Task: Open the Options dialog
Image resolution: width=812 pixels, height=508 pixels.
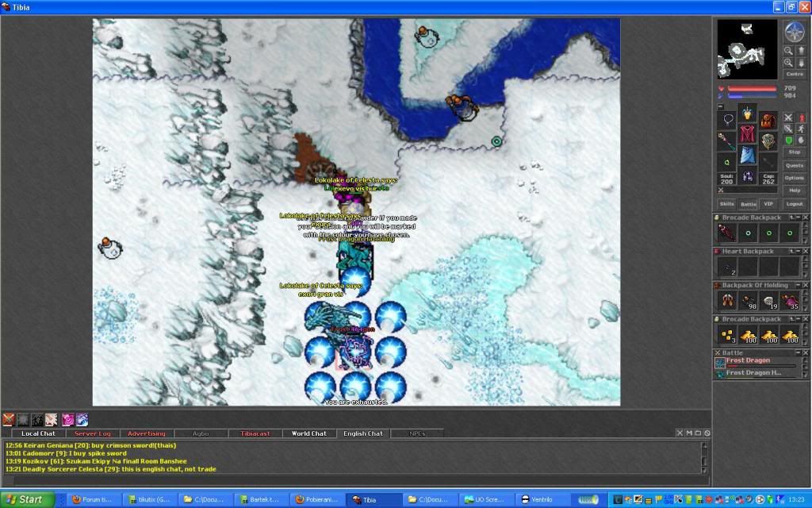Action: click(x=795, y=178)
